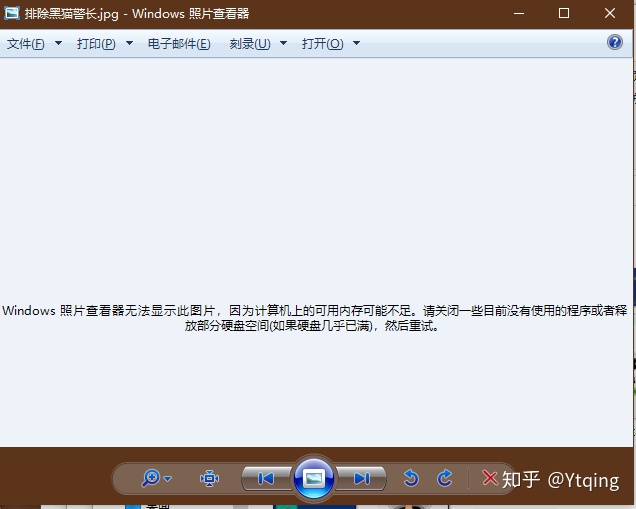Close the Windows 照片查看器 window
This screenshot has height=509, width=636.
pyautogui.click(x=610, y=13)
